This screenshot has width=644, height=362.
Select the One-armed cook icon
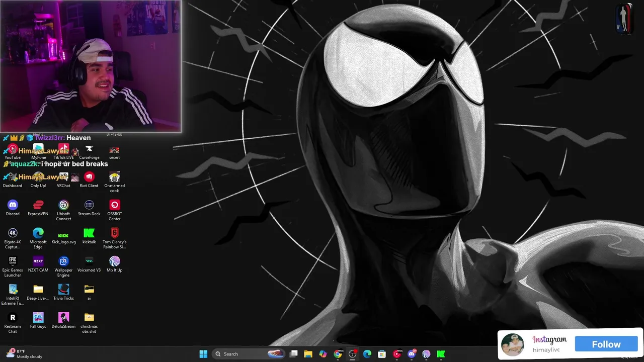[115, 182]
